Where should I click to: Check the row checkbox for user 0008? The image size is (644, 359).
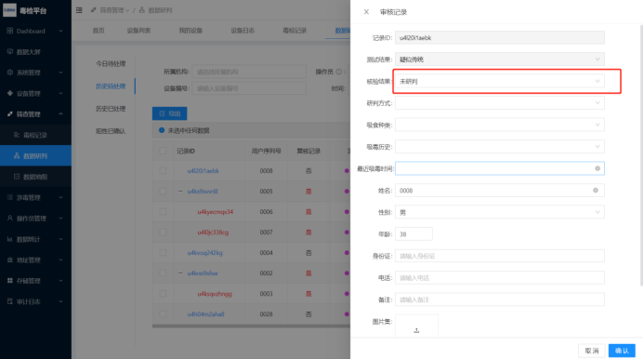163,170
